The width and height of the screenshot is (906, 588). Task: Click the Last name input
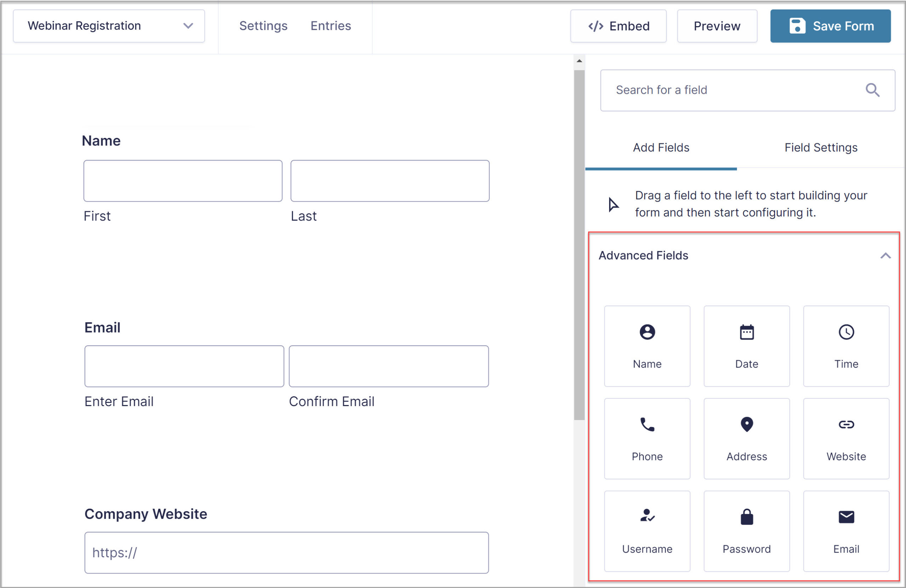[390, 181]
